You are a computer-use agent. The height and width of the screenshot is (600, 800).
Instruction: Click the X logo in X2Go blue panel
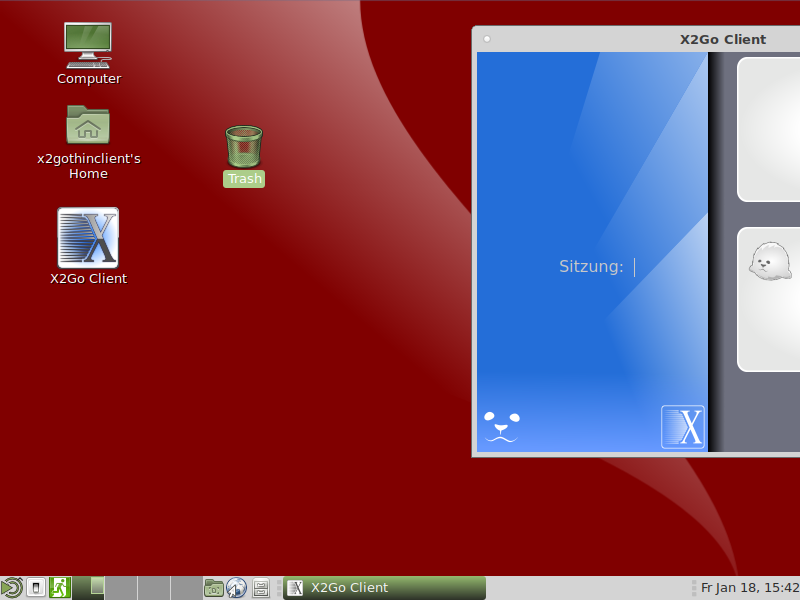683,427
